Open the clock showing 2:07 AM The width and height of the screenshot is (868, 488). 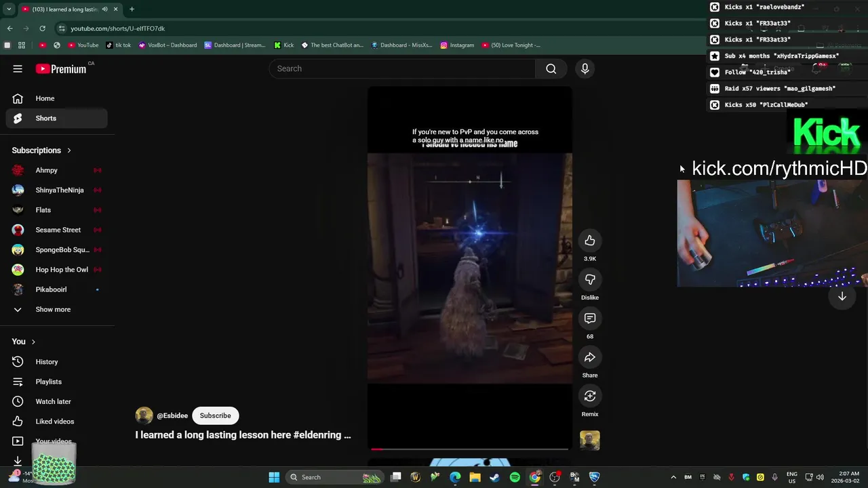(x=844, y=477)
